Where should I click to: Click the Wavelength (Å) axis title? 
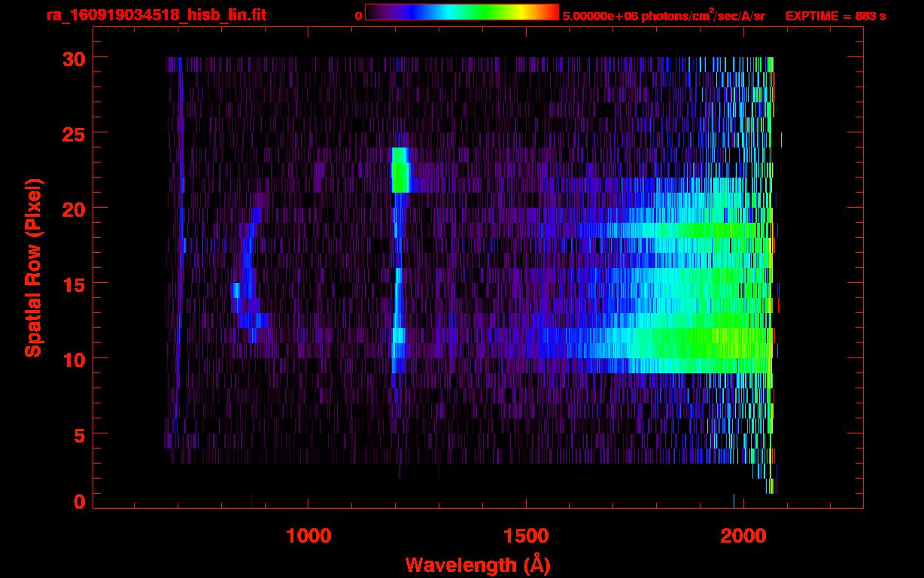pos(478,565)
